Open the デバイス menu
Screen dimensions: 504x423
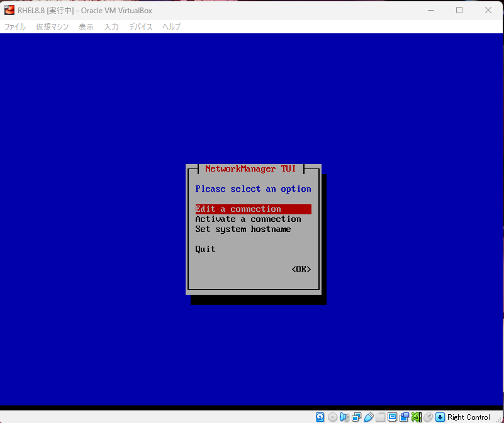coord(140,26)
